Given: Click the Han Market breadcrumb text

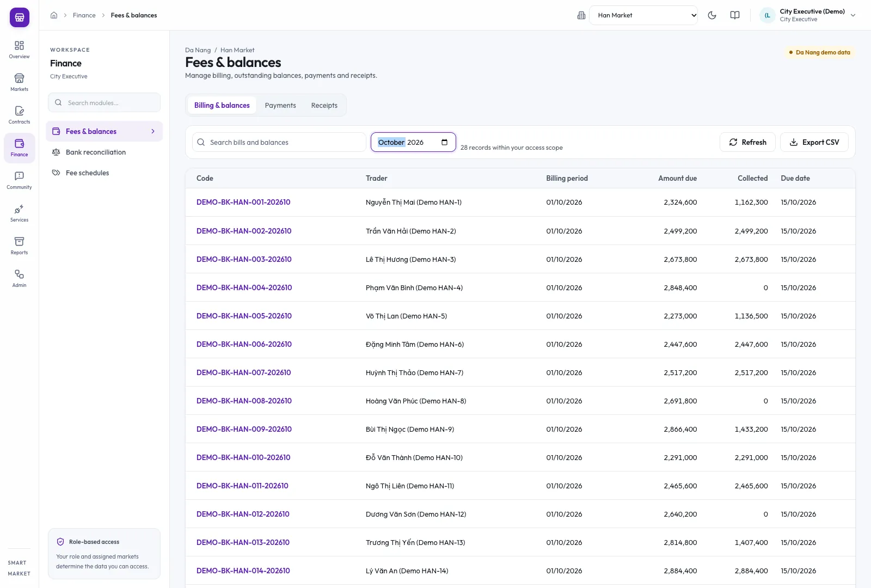Looking at the screenshot, I should point(237,50).
